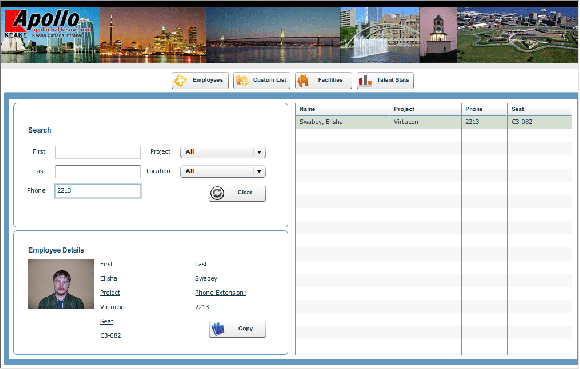Click the Clear button

[237, 193]
